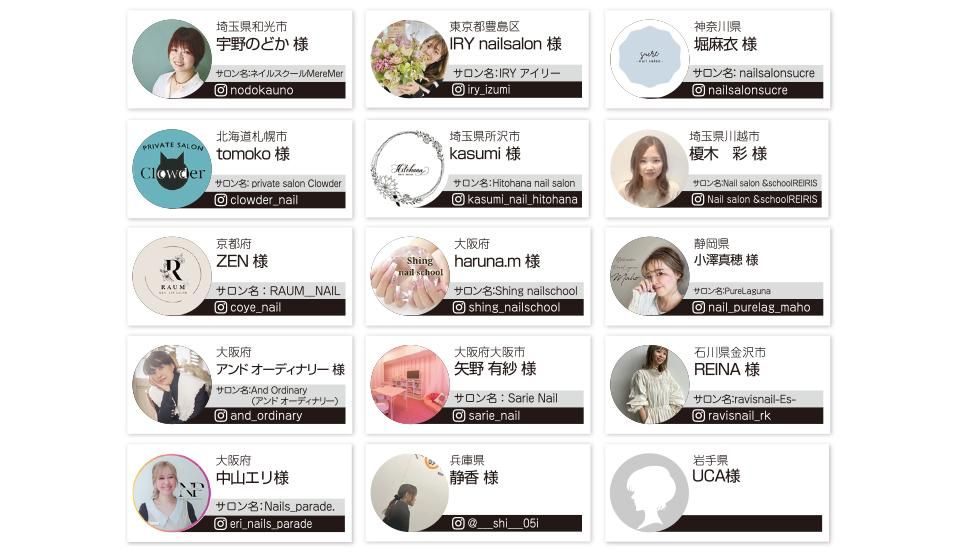Click Instagram icon beside kasumi_nail_hitohana
The image size is (953, 553).
pyautogui.click(x=458, y=199)
